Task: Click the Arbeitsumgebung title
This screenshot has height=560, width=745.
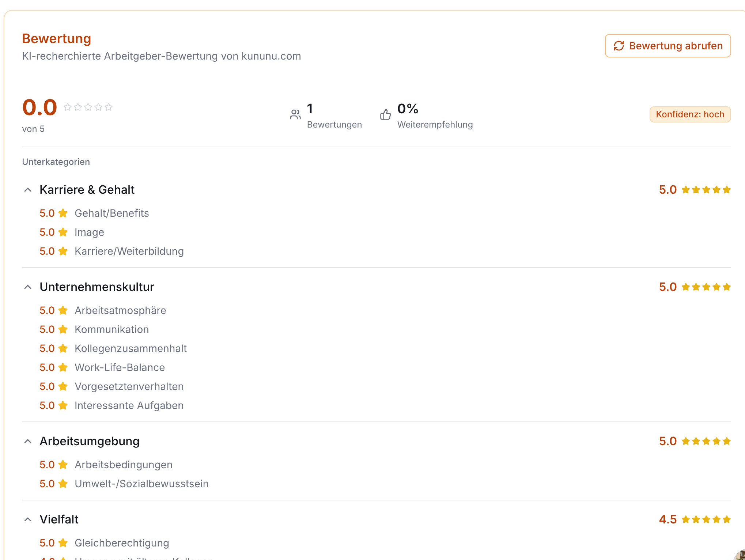Action: click(90, 441)
